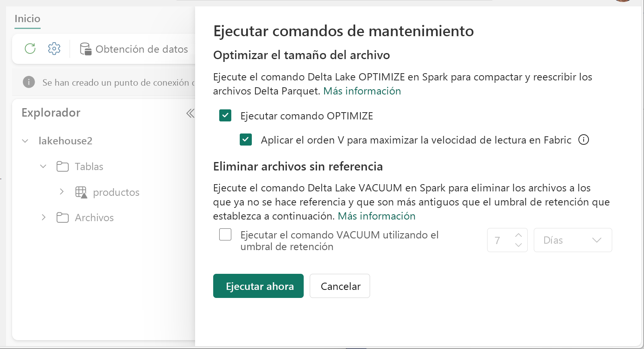Click the Tablas folder label
The image size is (644, 349).
click(89, 166)
